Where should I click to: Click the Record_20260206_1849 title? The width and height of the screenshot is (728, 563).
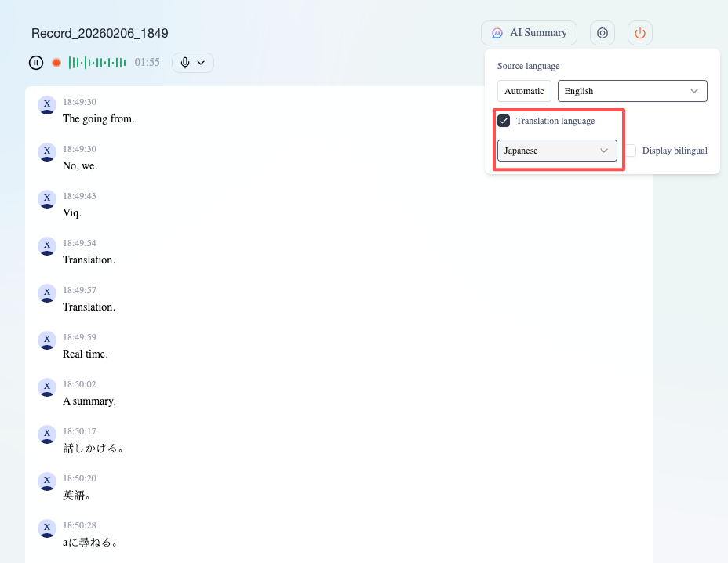click(x=100, y=33)
